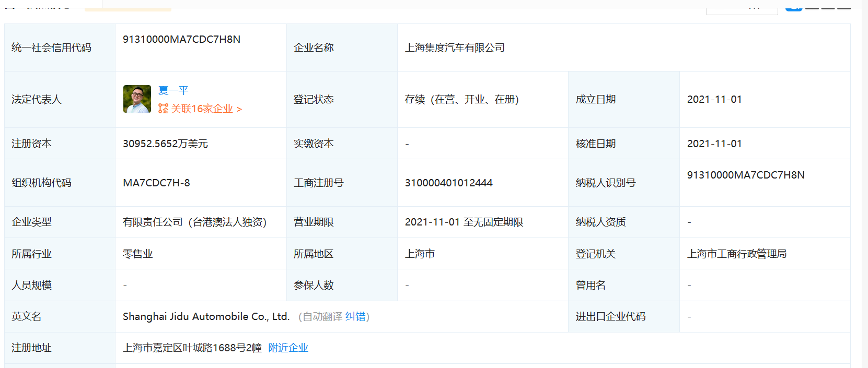
Task: Click the organization code MA7CDC7H-8
Action: click(x=156, y=183)
